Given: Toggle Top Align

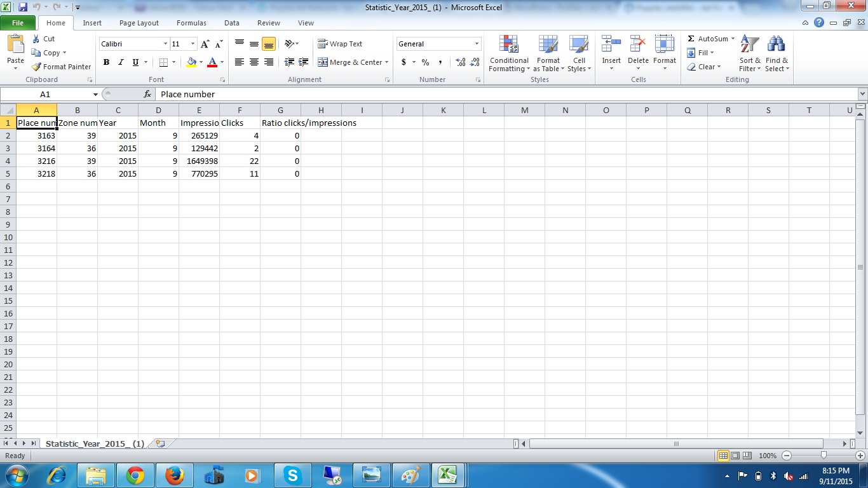Looking at the screenshot, I should [240, 44].
